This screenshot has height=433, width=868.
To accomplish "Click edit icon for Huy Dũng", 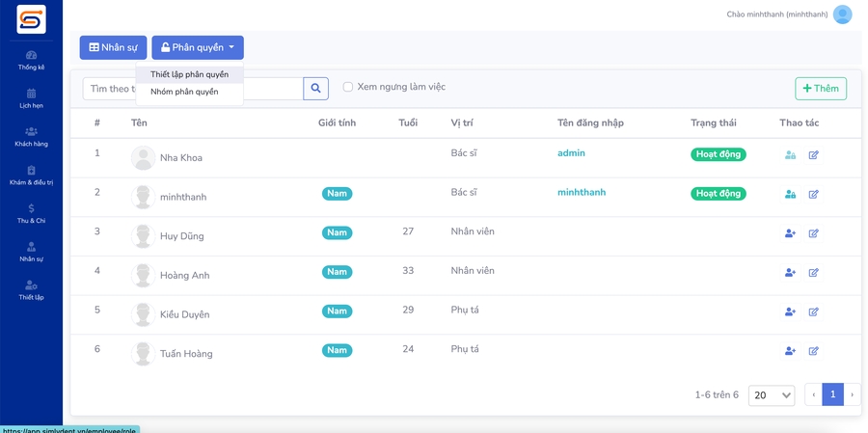I will tap(813, 233).
